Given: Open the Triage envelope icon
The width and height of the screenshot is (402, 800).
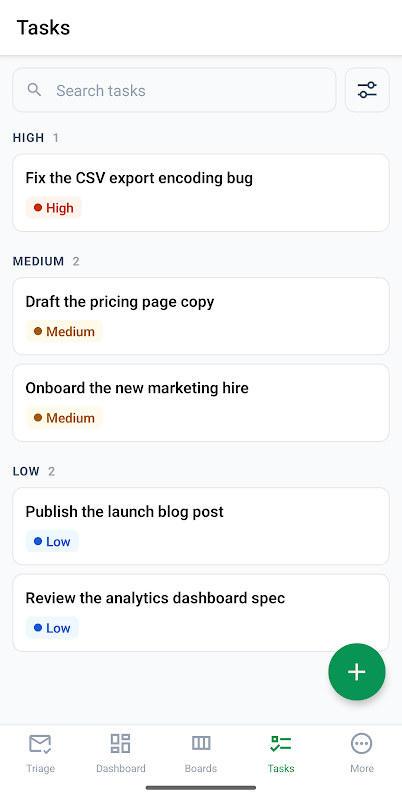Looking at the screenshot, I should pyautogui.click(x=40, y=744).
